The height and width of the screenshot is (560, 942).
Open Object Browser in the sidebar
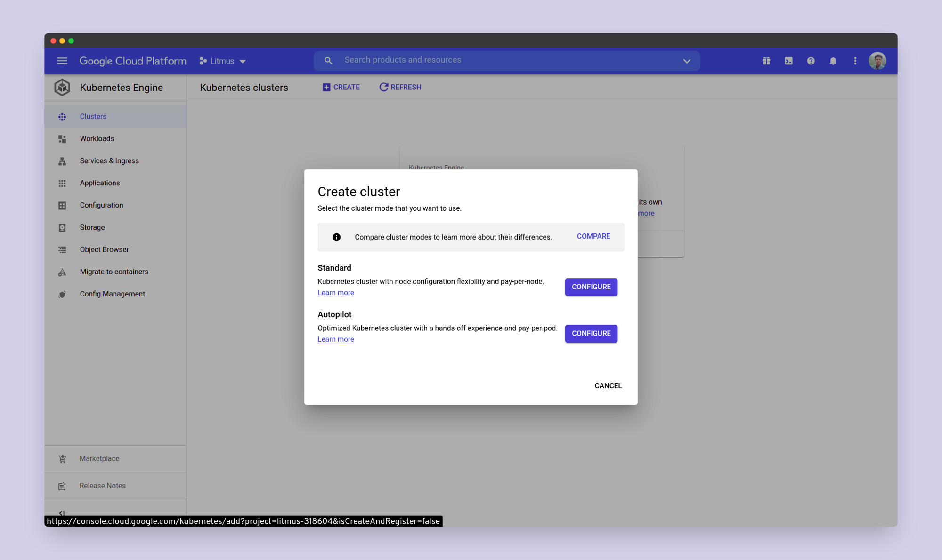(x=115, y=249)
